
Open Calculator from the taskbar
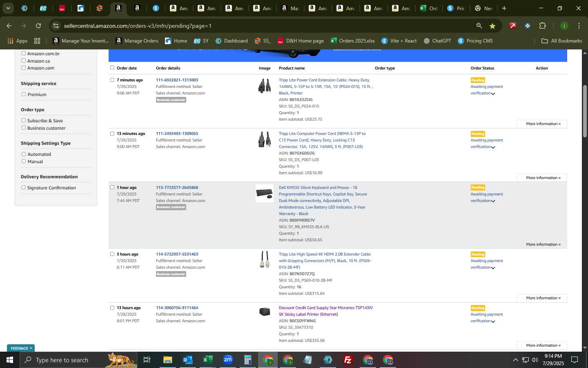click(248, 360)
